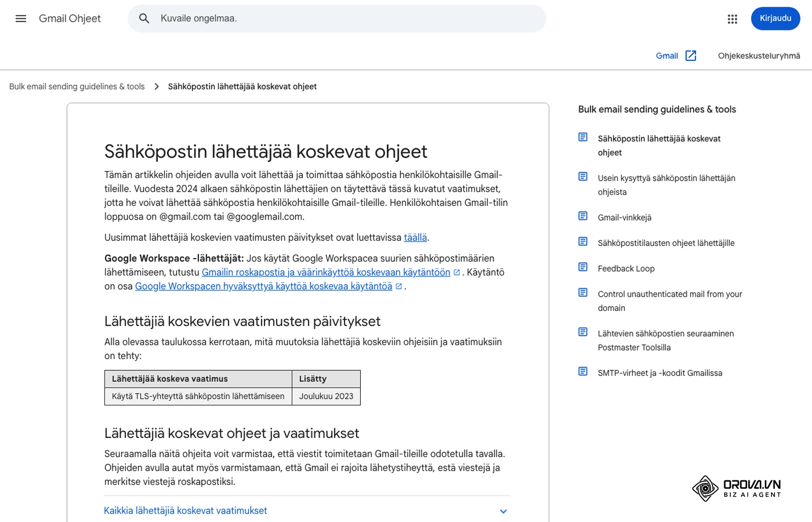Screen dimensions: 812x522
Task: Click article icon beside SMTP-virheet
Action: 583,372
